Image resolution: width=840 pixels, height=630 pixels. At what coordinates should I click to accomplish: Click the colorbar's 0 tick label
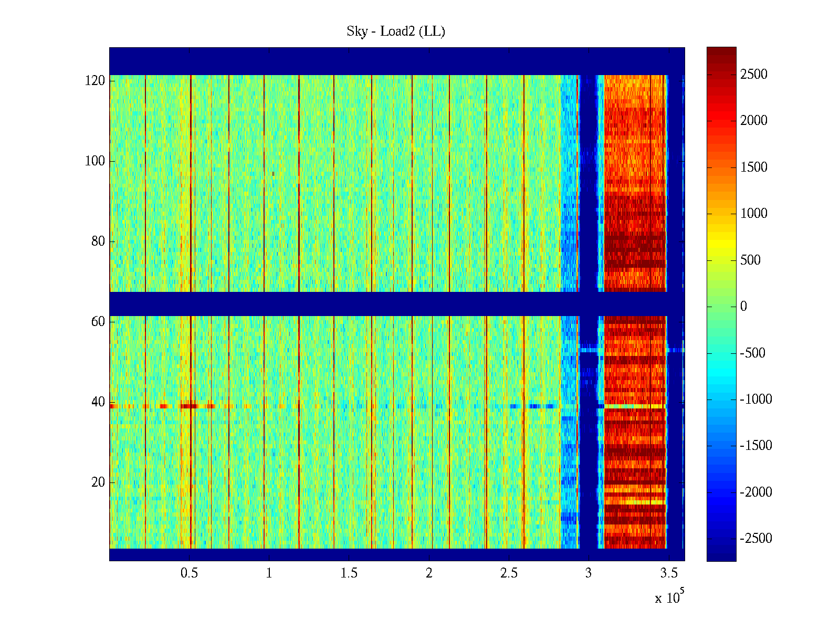click(743, 307)
